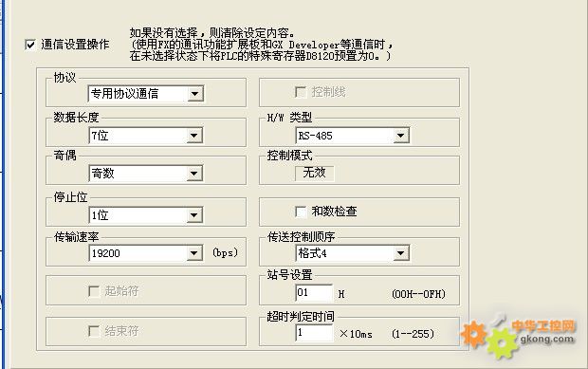Image resolution: width=588 pixels, height=369 pixels.
Task: Click the 超时判定时间 input field
Action: click(x=314, y=333)
